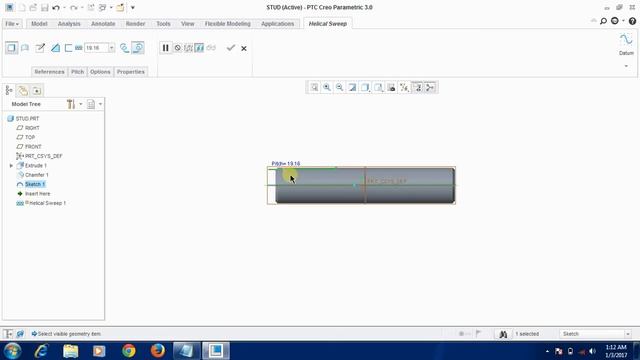Show the Model Tree navigator tab
The height and width of the screenshot is (360, 640).
pos(9,90)
